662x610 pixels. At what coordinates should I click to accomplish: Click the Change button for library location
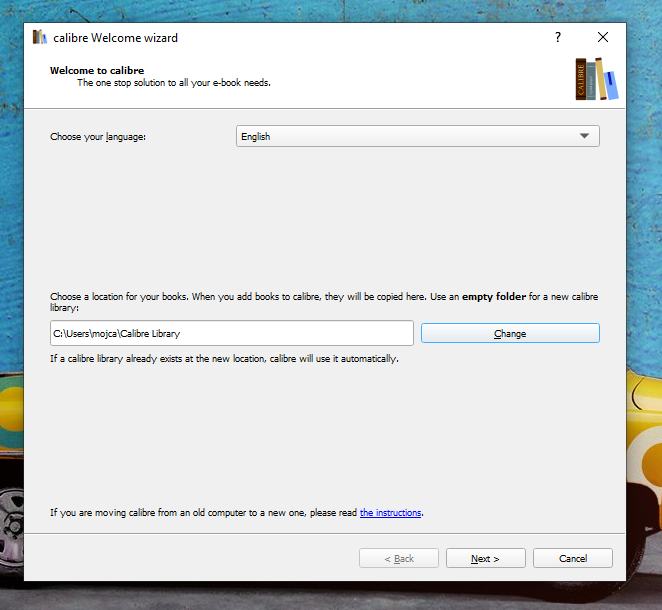510,333
